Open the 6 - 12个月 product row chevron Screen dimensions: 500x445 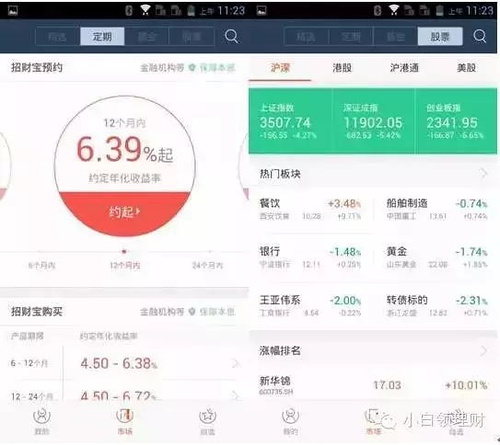point(236,363)
